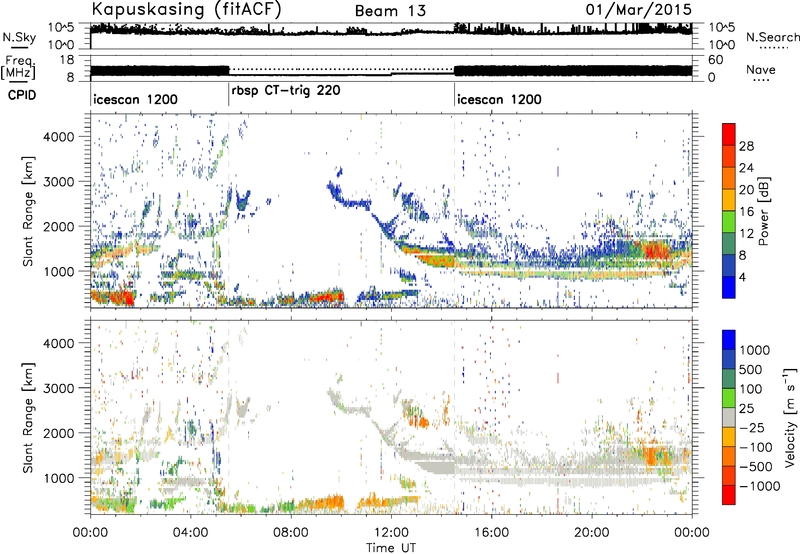Click the "16" value on Power colorbar
The height and width of the screenshot is (554, 800).
[x=746, y=212]
